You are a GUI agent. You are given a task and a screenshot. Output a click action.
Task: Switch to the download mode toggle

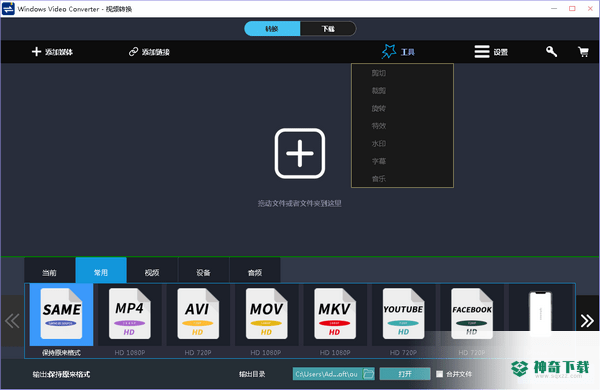click(x=328, y=29)
